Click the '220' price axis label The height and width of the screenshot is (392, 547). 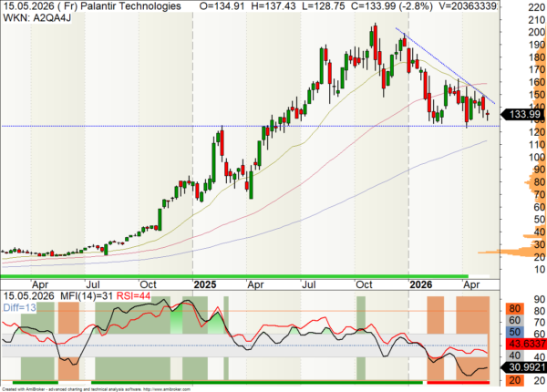coord(537,7)
